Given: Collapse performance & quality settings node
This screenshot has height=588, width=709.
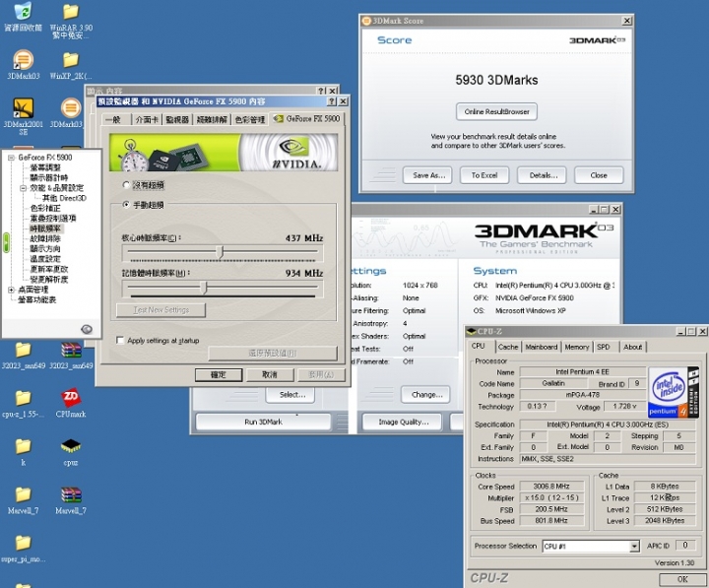Looking at the screenshot, I should point(23,188).
